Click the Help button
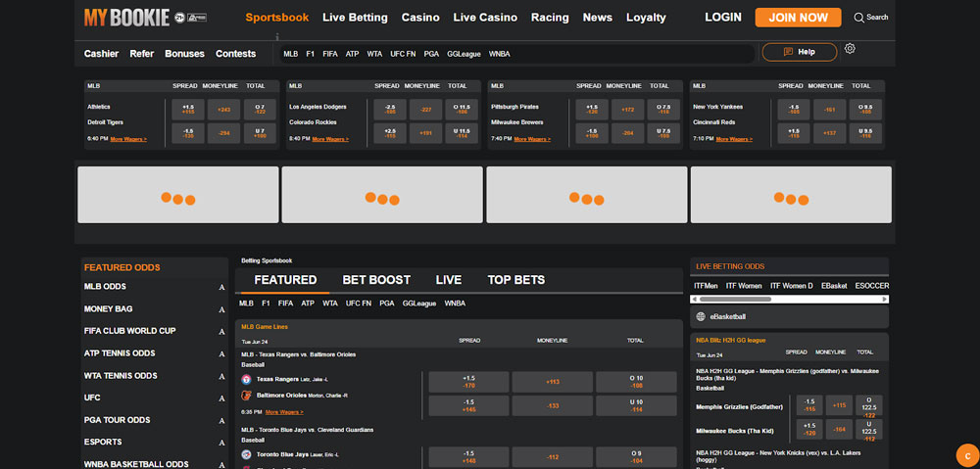This screenshot has height=469, width=980. [799, 52]
